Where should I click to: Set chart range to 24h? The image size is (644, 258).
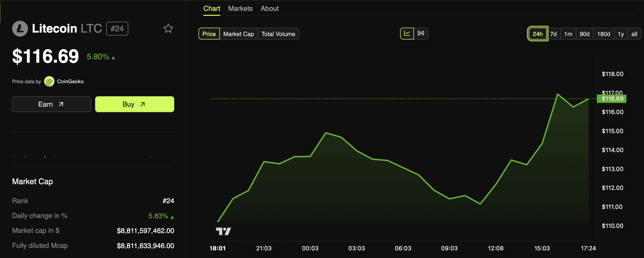pos(537,34)
